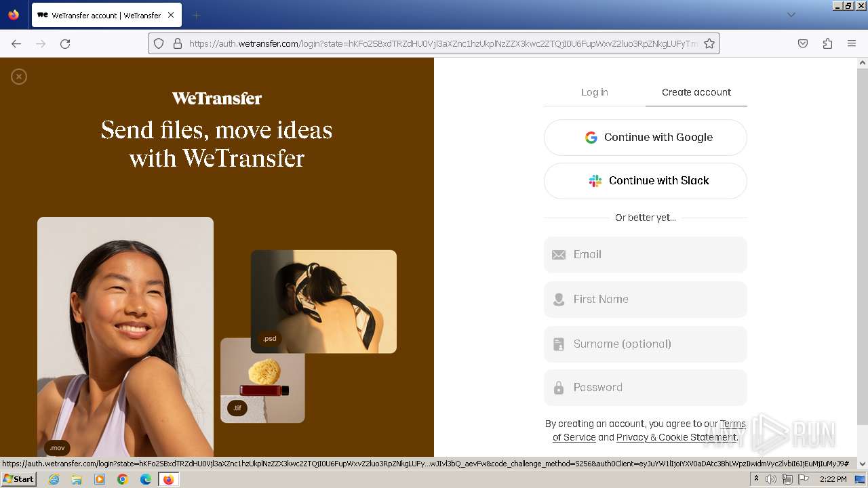Click the badge icon in the Surname field
Screen dimensions: 868x488
click(559, 344)
